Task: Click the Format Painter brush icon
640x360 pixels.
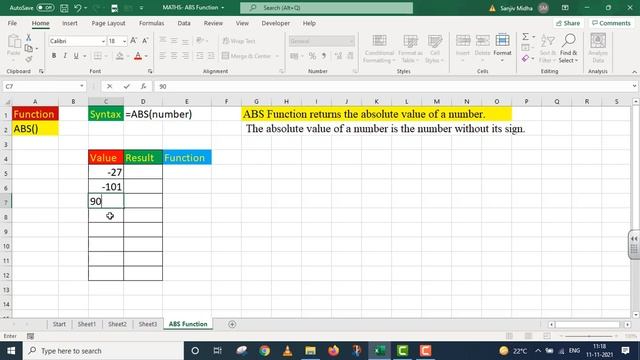Action: (x=29, y=60)
